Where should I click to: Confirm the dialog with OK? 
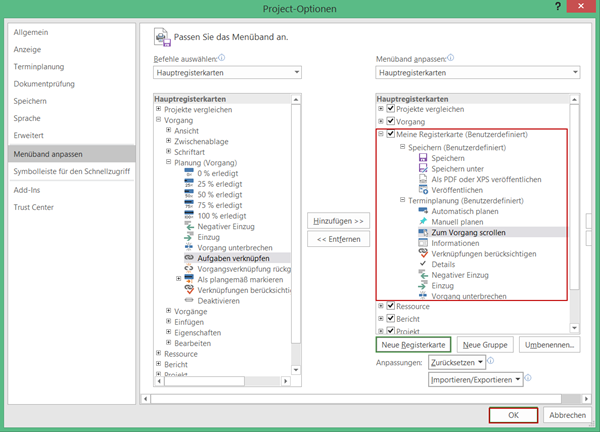(513, 415)
